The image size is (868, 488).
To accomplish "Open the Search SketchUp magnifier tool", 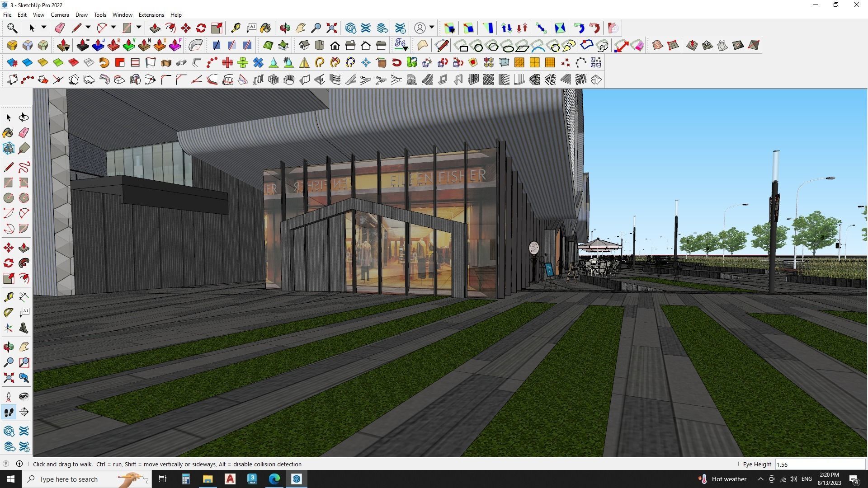I will tap(12, 28).
